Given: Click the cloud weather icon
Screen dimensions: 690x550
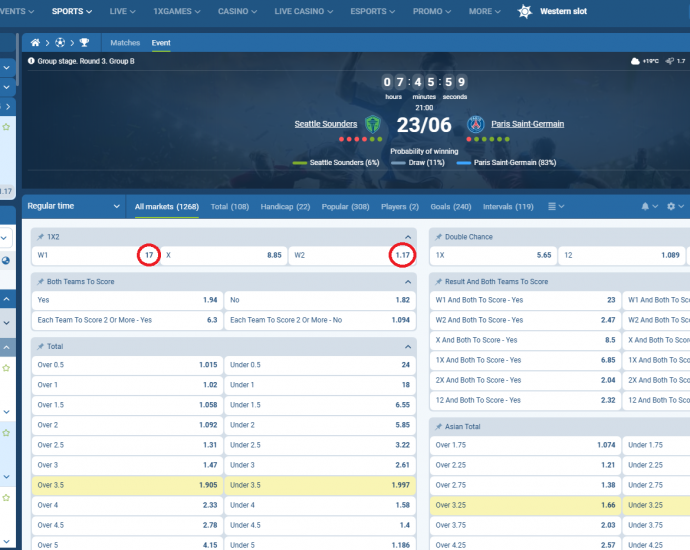Looking at the screenshot, I should click(x=635, y=61).
